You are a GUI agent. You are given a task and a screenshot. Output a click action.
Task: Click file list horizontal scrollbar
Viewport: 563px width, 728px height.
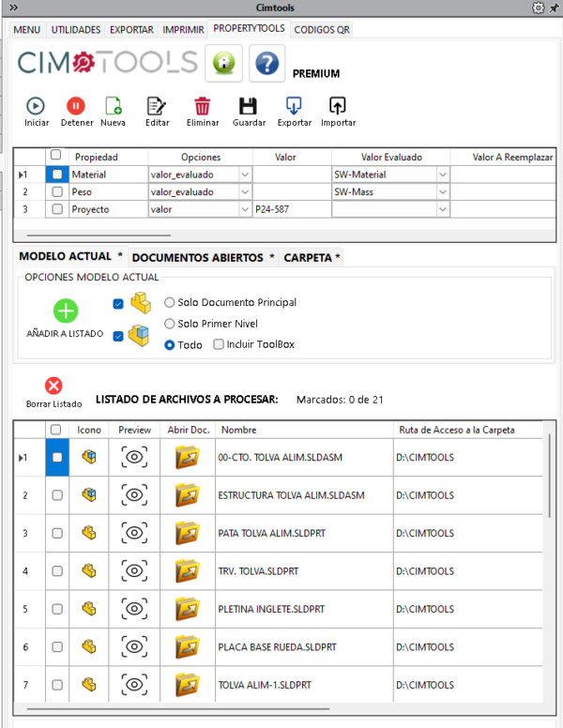pyautogui.click(x=178, y=709)
